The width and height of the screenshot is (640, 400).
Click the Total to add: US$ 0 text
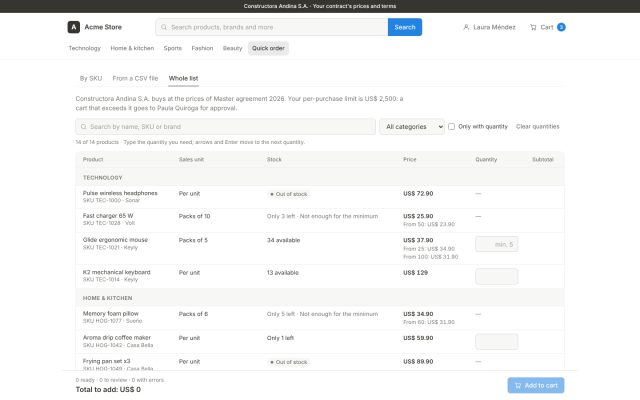(108, 389)
